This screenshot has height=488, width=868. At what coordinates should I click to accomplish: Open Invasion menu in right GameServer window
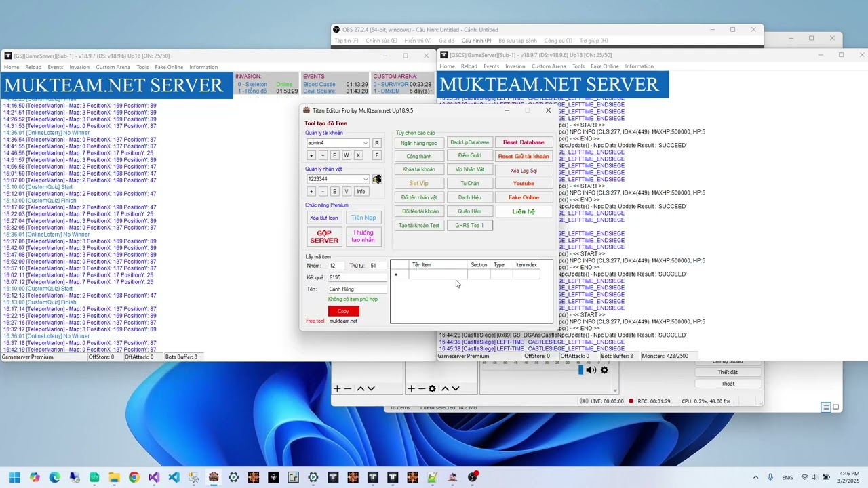(515, 66)
